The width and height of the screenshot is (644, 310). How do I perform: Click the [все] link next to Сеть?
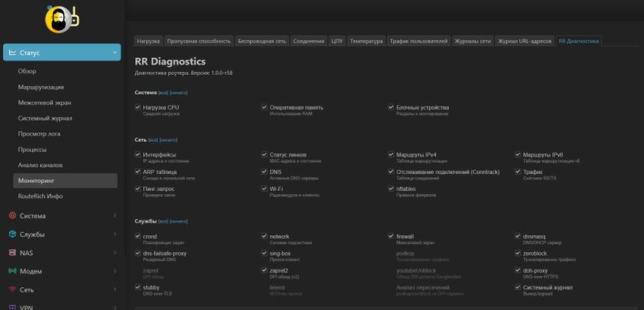(153, 140)
